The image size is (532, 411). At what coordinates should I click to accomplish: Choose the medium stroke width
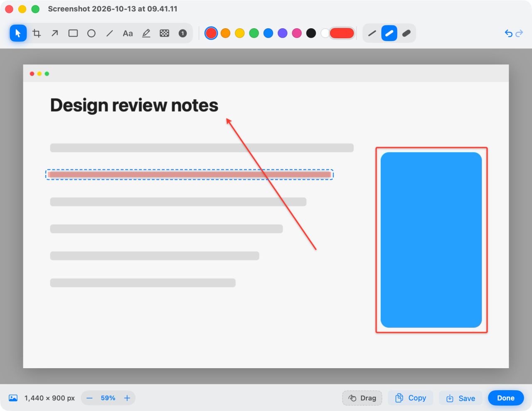pos(389,33)
